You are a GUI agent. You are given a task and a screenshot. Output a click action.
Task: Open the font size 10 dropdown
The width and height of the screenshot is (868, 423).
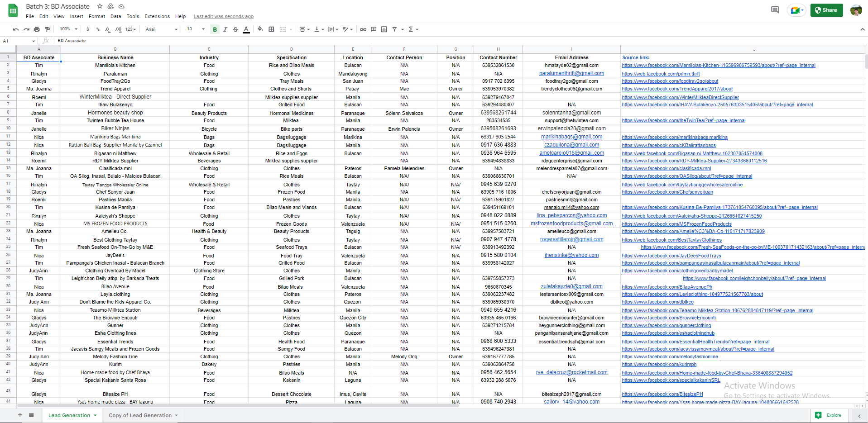[196, 29]
